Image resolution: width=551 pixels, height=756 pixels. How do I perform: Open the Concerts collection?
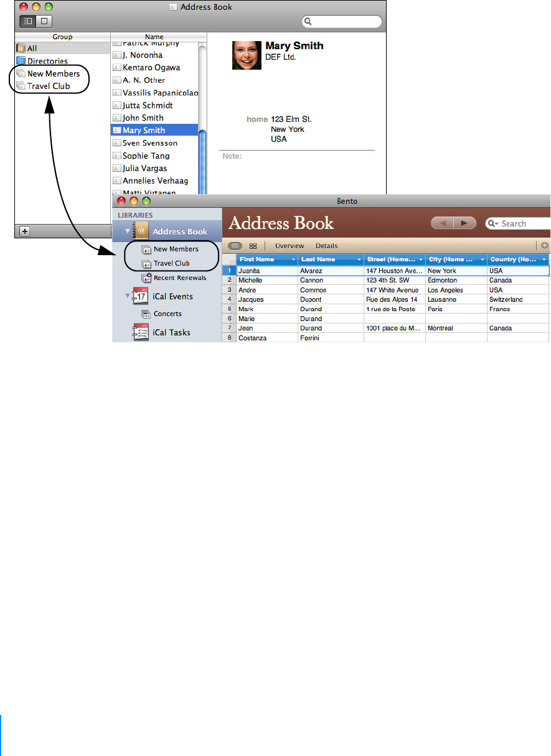click(x=167, y=314)
